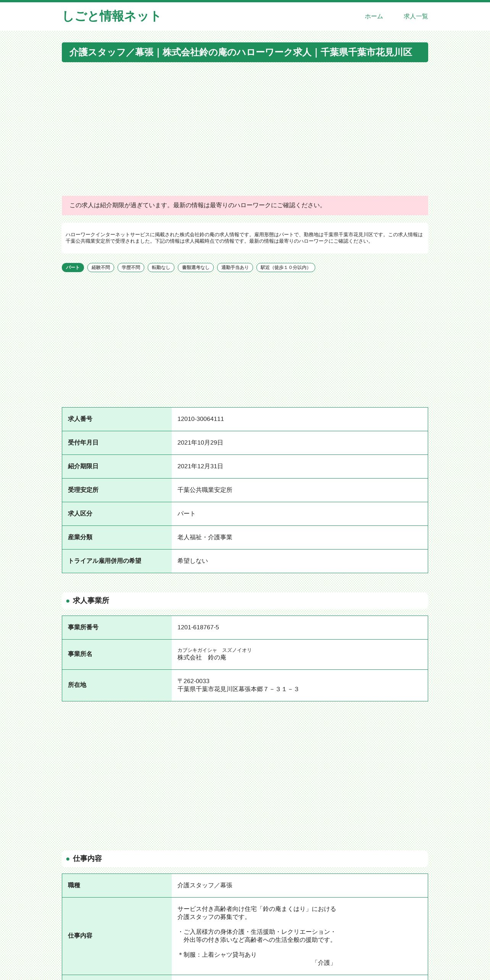Click the 受理安定所 row label

(x=83, y=490)
